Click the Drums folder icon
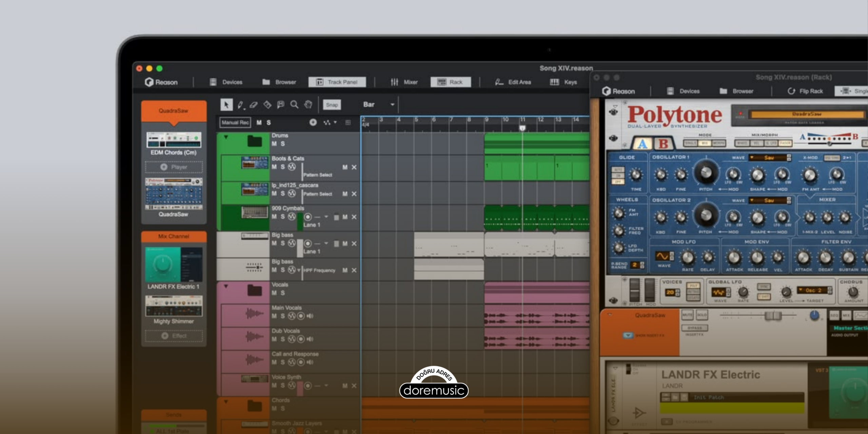The image size is (868, 434). 254,141
